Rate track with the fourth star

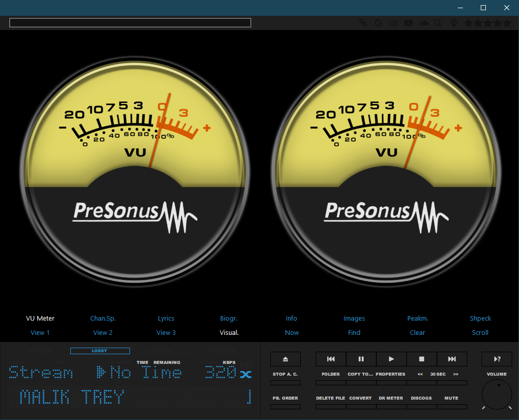point(498,23)
